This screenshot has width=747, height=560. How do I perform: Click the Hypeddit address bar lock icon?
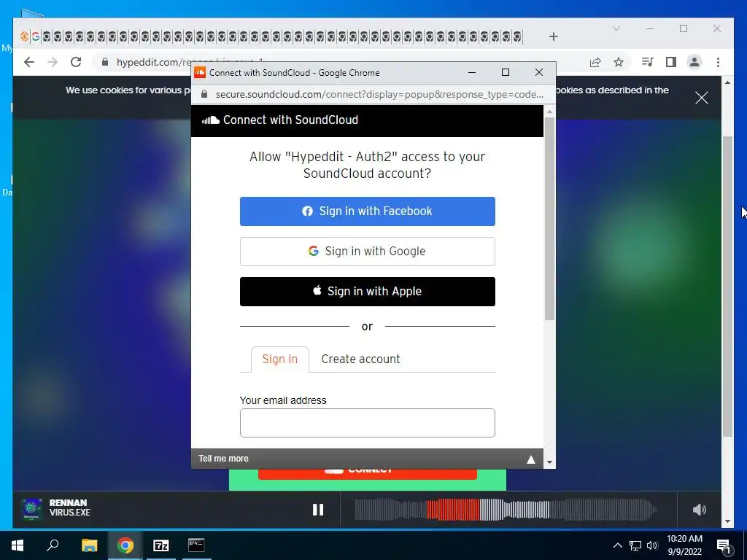pos(105,62)
